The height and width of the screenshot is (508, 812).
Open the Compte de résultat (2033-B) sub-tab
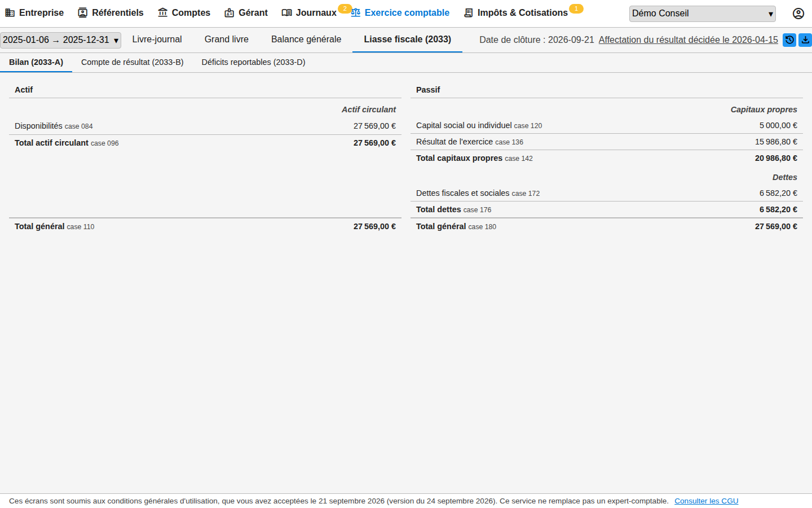pos(133,62)
